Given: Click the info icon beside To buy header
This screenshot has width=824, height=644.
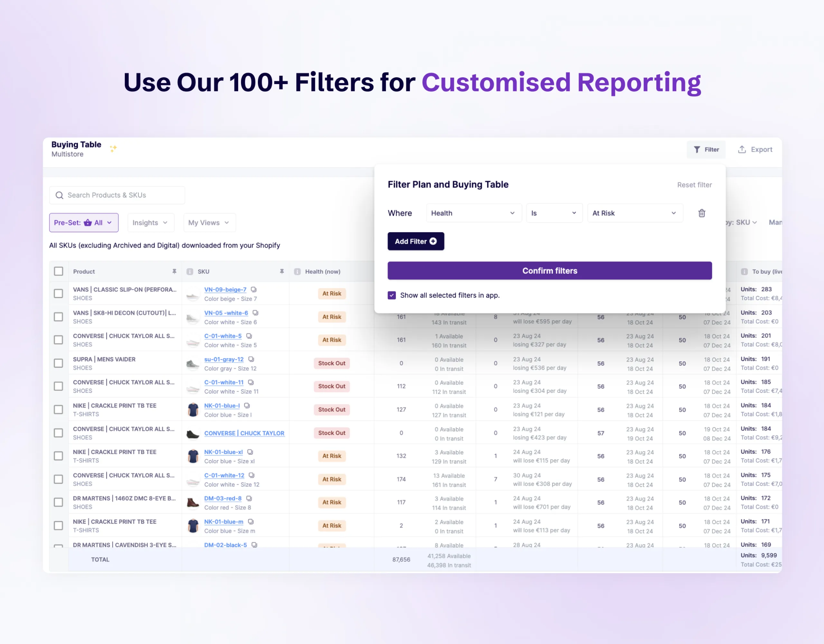Looking at the screenshot, I should [x=744, y=272].
